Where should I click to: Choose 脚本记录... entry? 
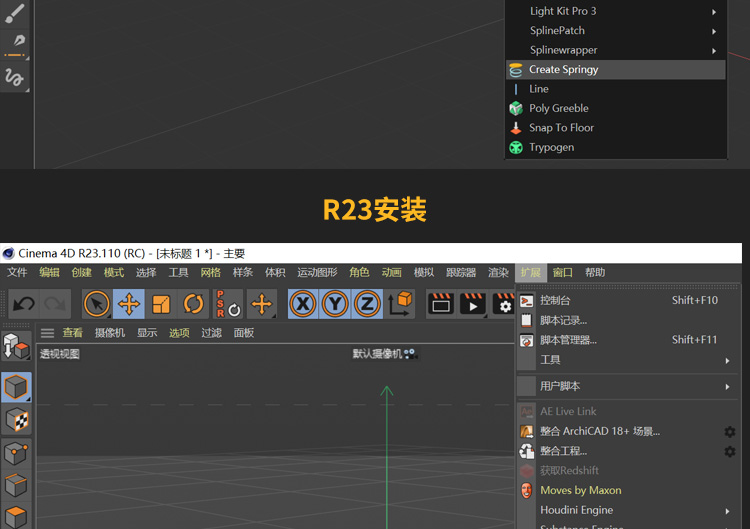pos(627,320)
